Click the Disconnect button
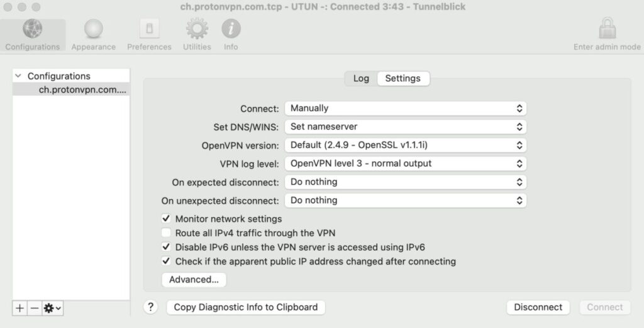Viewport: 644px width, 328px height. point(538,307)
